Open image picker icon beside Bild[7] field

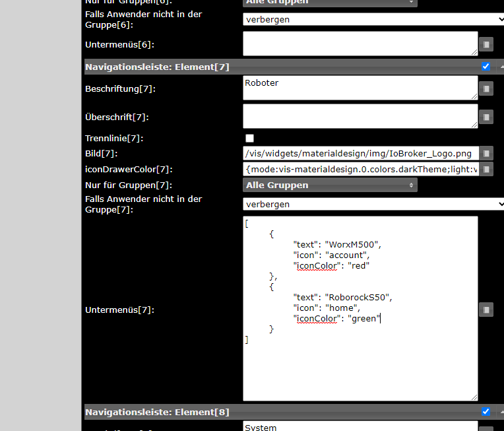pyautogui.click(x=486, y=153)
